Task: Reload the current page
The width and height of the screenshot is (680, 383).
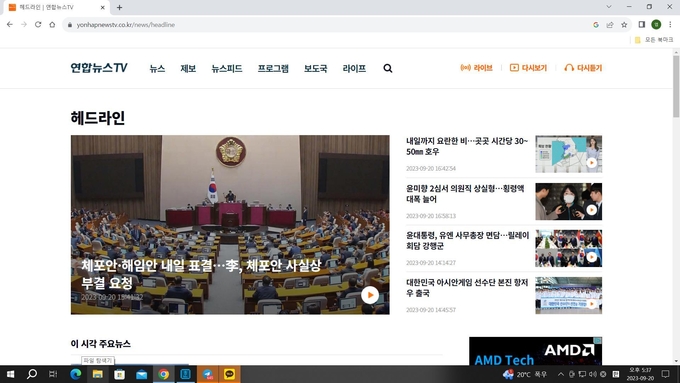Action: [38, 25]
